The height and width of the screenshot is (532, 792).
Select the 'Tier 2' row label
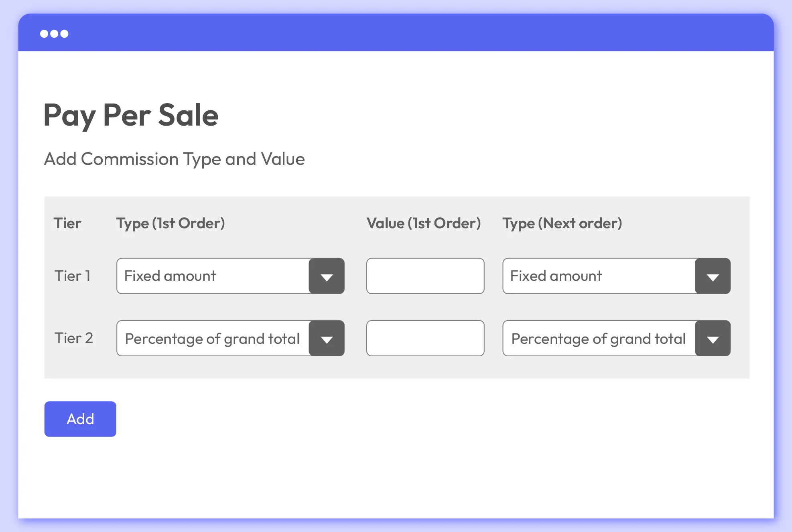[x=74, y=338]
